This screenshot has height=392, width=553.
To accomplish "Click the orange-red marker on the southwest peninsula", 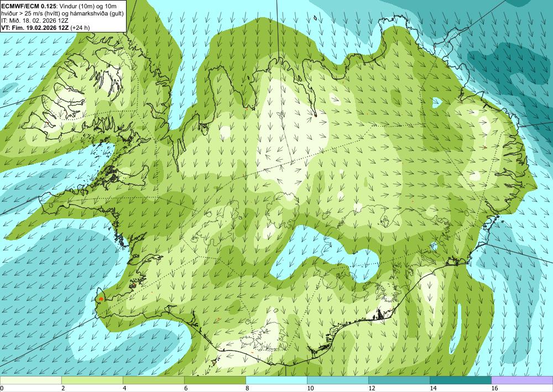I will click(x=101, y=299).
